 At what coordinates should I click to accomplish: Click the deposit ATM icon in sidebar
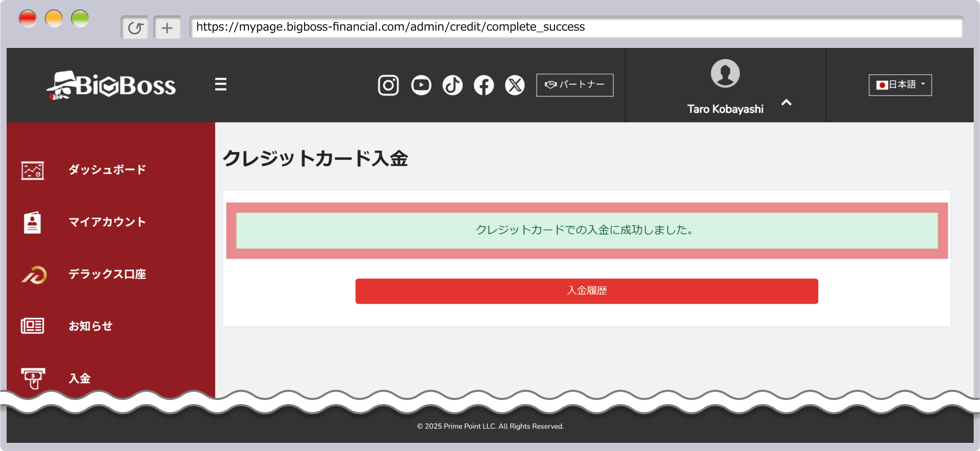click(x=33, y=378)
